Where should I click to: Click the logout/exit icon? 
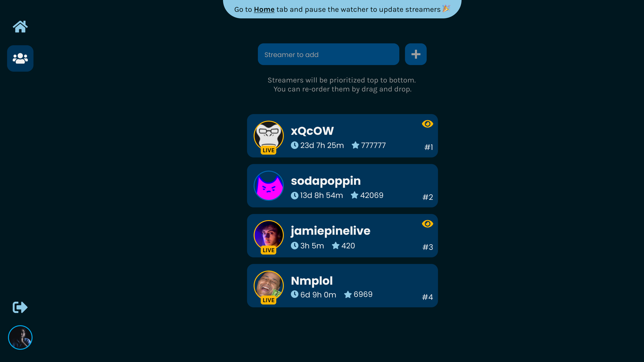(20, 307)
